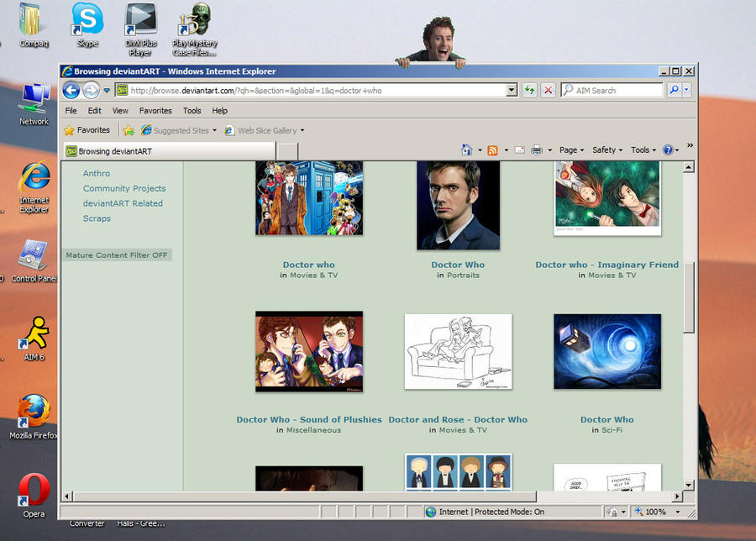
Task: Open the Page dropdown menu
Action: pyautogui.click(x=571, y=150)
